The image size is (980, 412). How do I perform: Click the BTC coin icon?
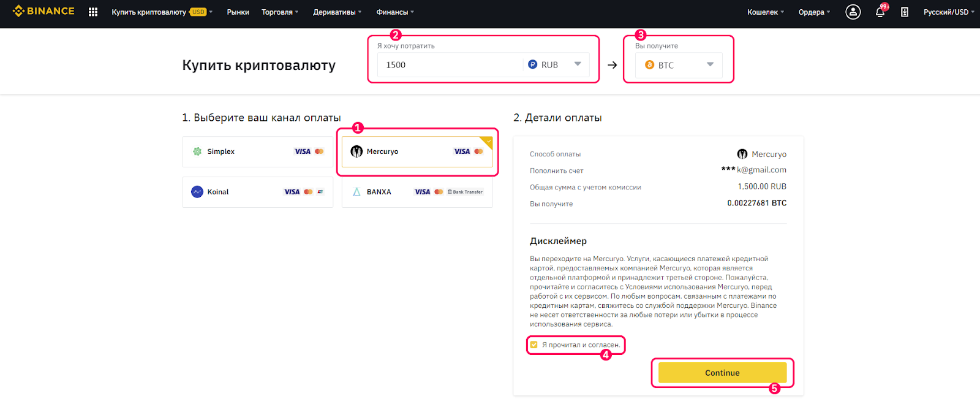coord(649,64)
